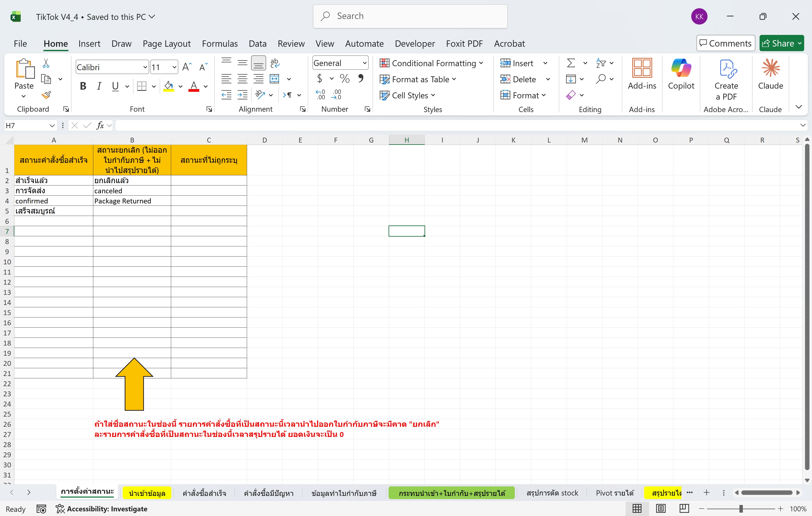Expand the Conditional Formatting menu
The height and width of the screenshot is (516, 812).
pyautogui.click(x=431, y=63)
